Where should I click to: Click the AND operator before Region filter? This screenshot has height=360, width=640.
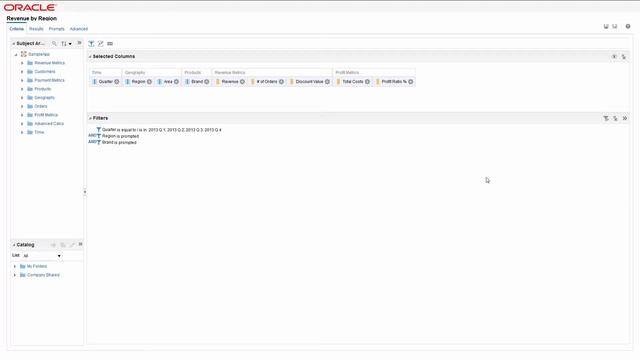(92, 136)
